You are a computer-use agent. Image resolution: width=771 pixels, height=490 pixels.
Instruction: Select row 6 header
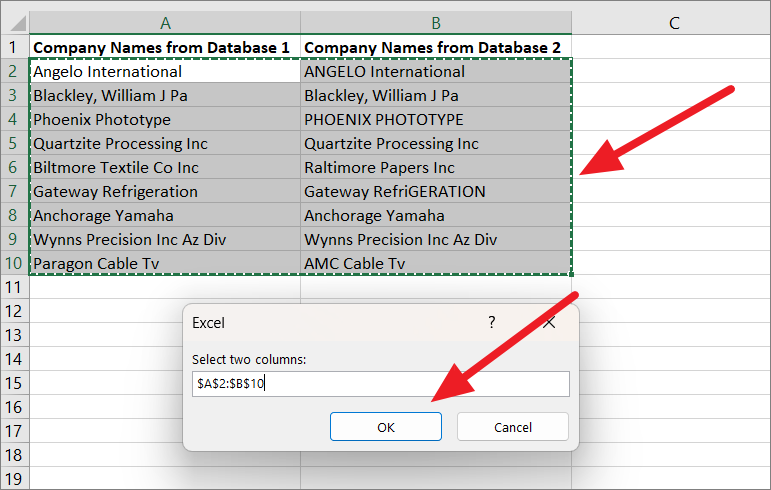(x=13, y=168)
